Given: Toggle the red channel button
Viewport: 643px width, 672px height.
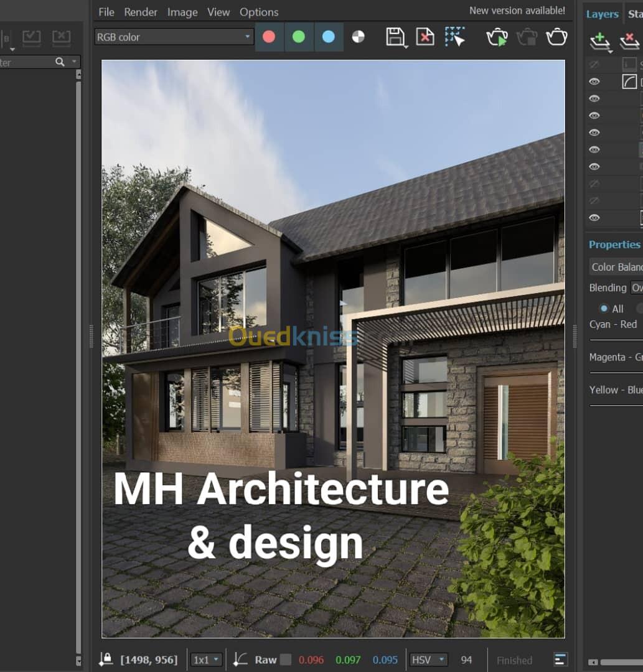Looking at the screenshot, I should click(269, 37).
